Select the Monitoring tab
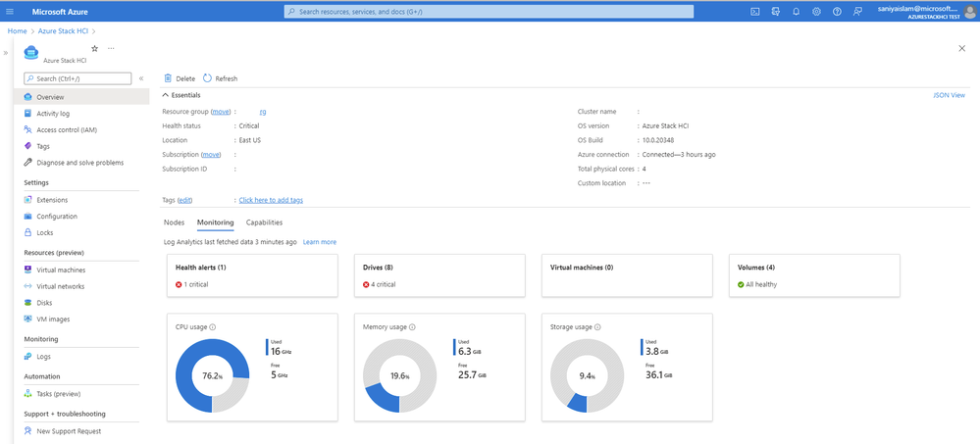Image resolution: width=980 pixels, height=444 pixels. pos(215,222)
